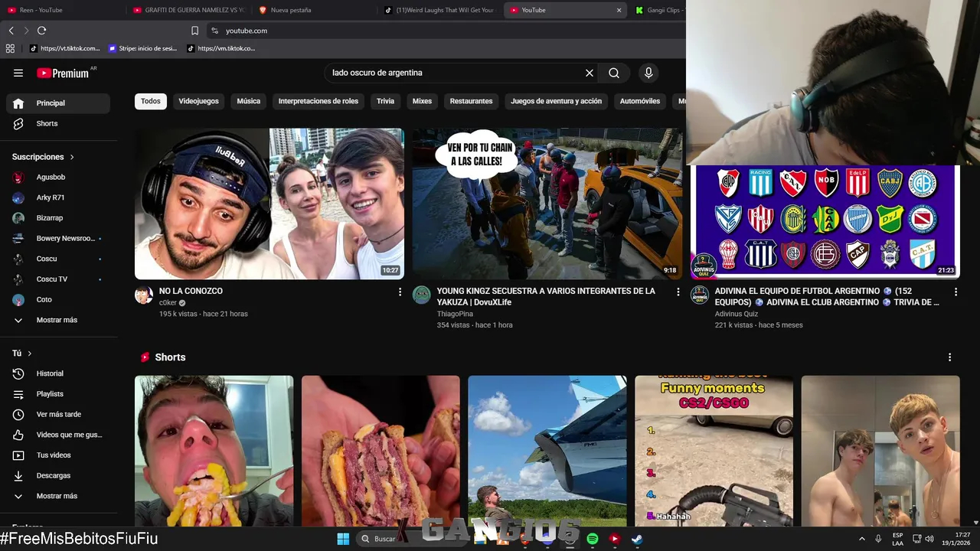Open the jet airplane Short
This screenshot has height=551, width=980.
coord(547,451)
